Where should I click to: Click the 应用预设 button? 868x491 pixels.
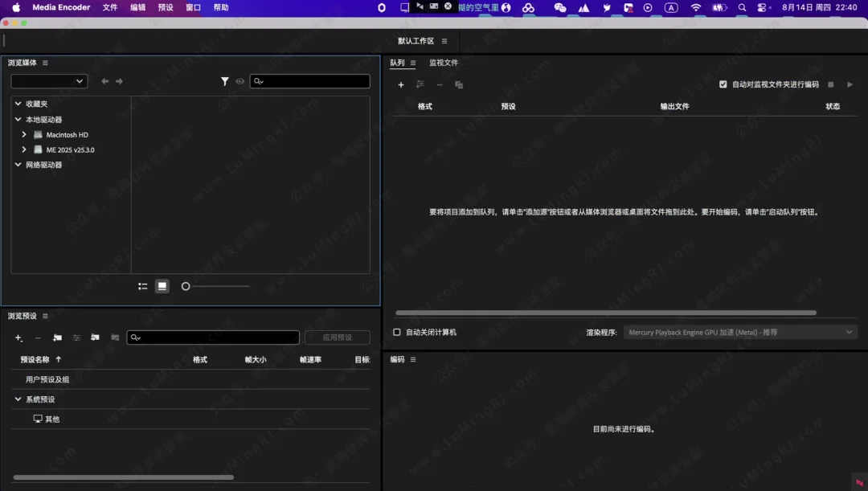click(x=337, y=338)
